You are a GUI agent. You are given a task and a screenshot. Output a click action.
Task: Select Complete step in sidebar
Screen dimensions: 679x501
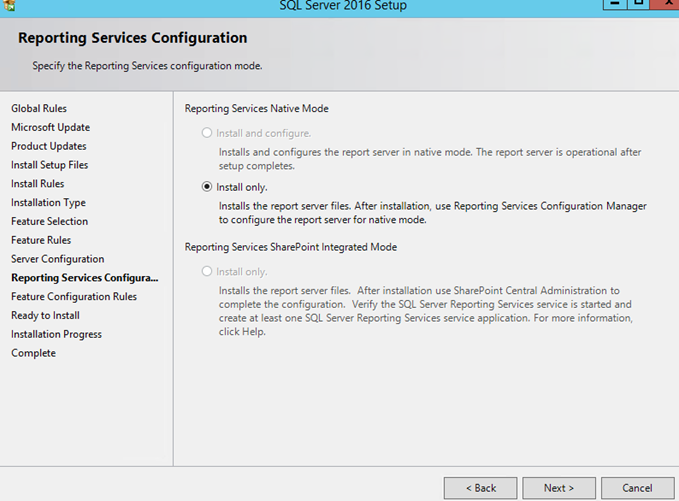(33, 353)
